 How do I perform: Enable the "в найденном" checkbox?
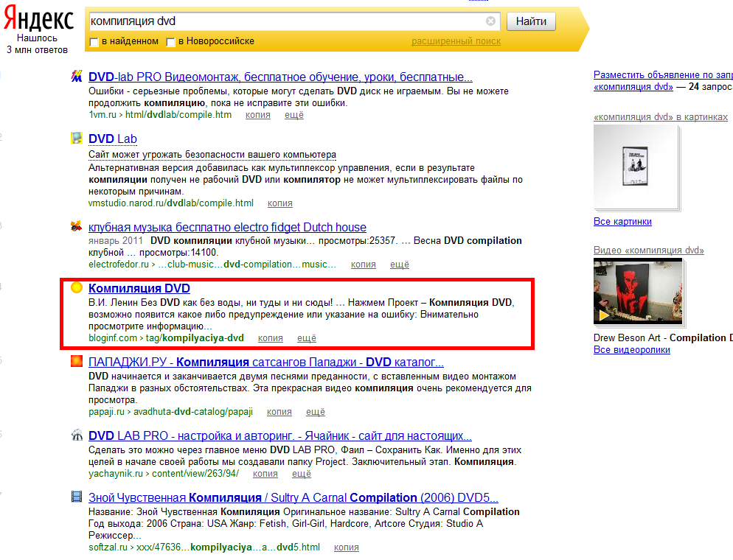click(94, 42)
